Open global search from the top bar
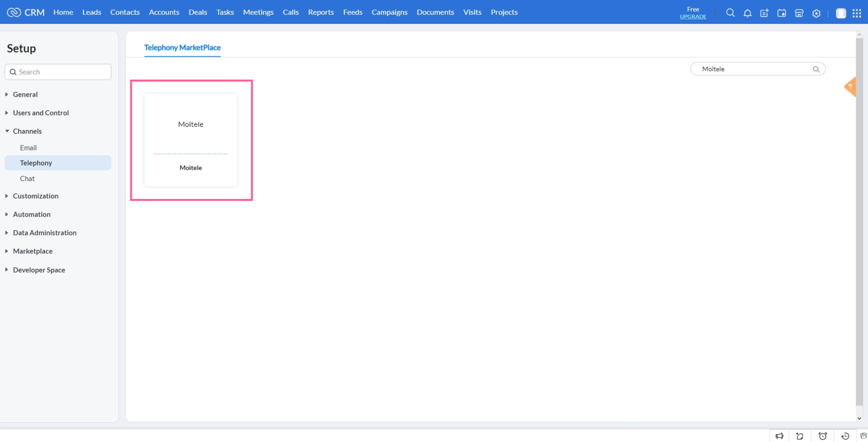The height and width of the screenshot is (442, 868). coord(730,13)
